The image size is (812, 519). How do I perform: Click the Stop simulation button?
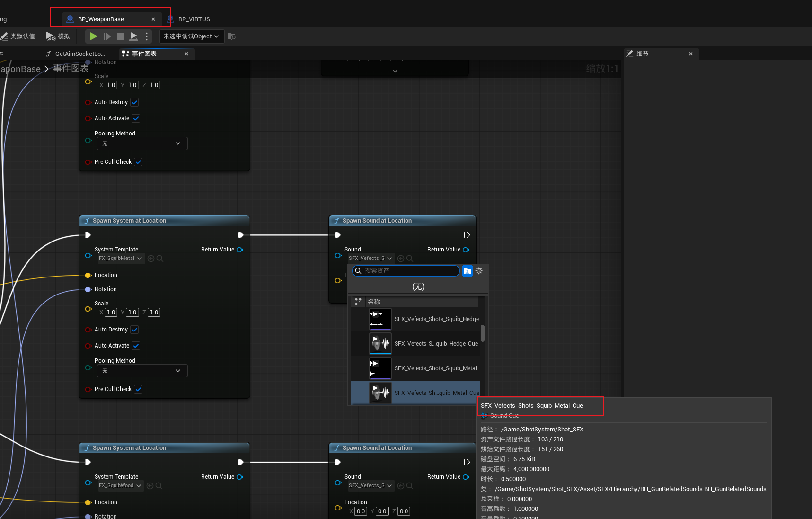[x=120, y=36]
